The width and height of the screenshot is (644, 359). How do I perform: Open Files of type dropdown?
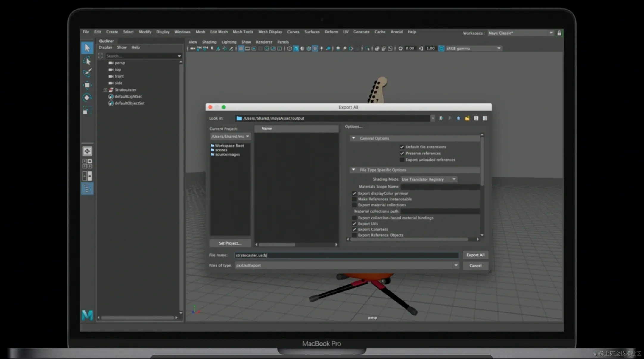[x=347, y=265]
